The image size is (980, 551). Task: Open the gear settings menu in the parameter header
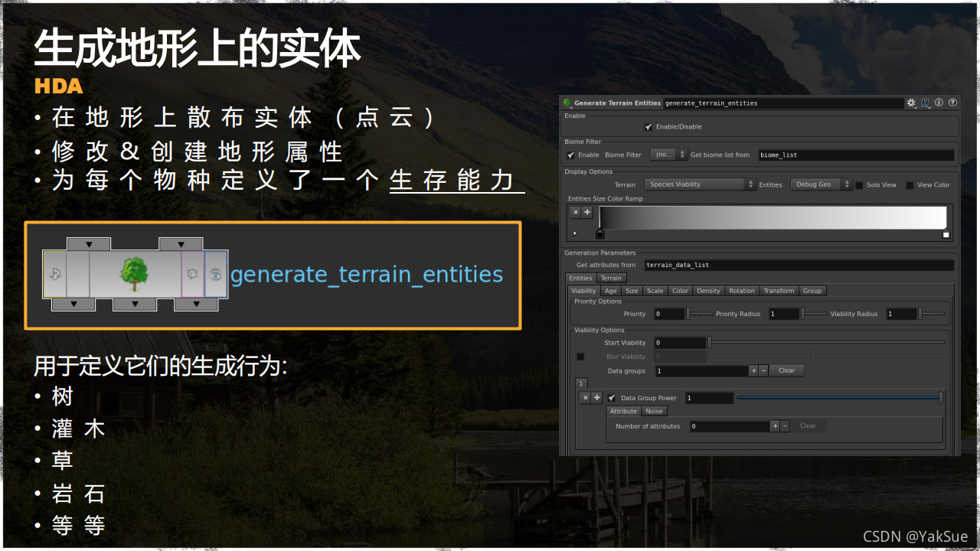911,103
